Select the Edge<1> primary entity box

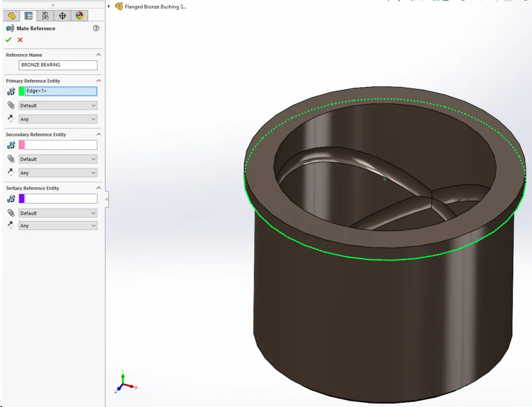point(61,91)
